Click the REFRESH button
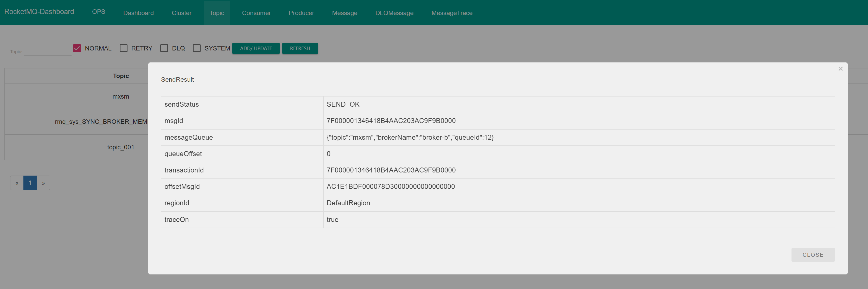 pos(299,48)
